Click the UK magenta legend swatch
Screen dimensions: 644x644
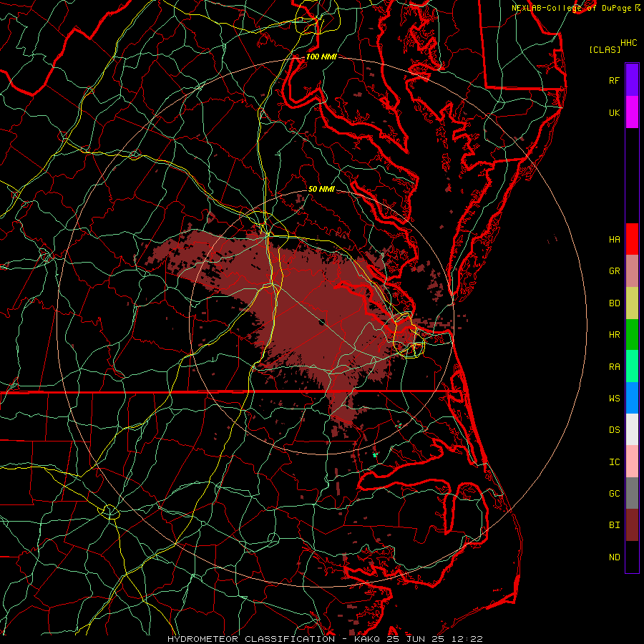tap(632, 112)
